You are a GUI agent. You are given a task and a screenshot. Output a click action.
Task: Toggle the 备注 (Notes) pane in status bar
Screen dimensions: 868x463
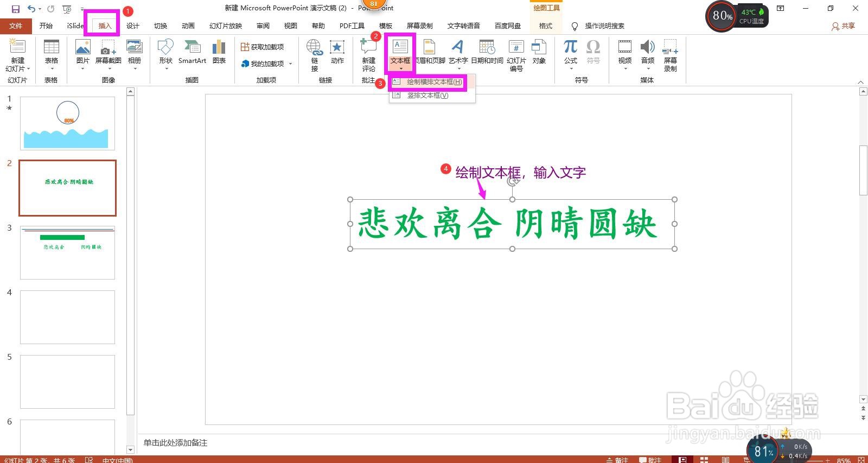(x=618, y=460)
